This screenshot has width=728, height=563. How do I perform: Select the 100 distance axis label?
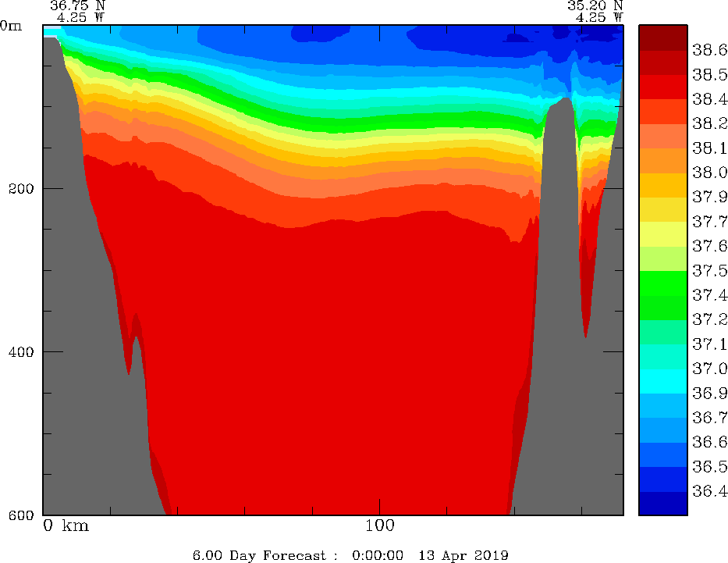380,526
